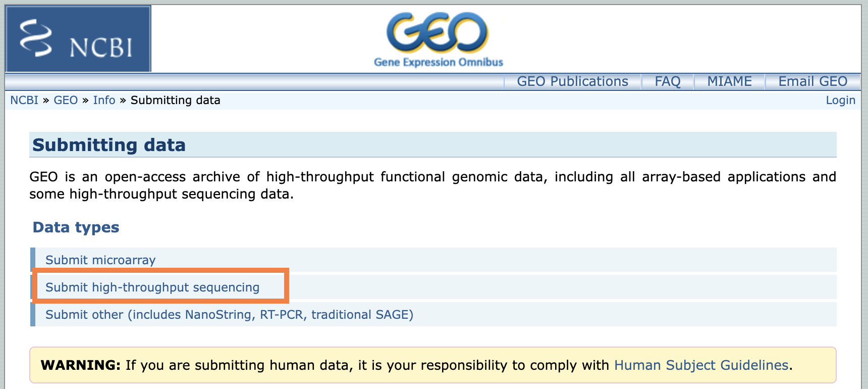Open Submit high-throughput sequencing
The image size is (868, 389).
(152, 287)
